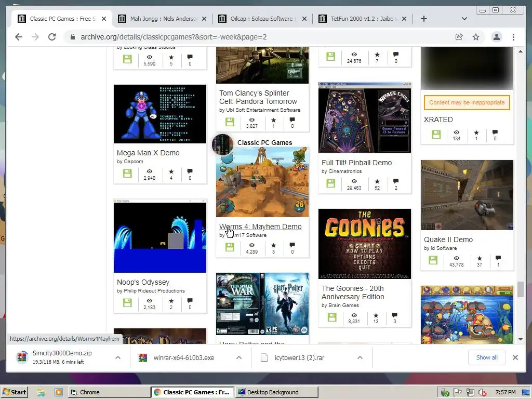The image size is (532, 399).
Task: Switch to TetFun 2000 v1.2 tab
Action: 362,19
